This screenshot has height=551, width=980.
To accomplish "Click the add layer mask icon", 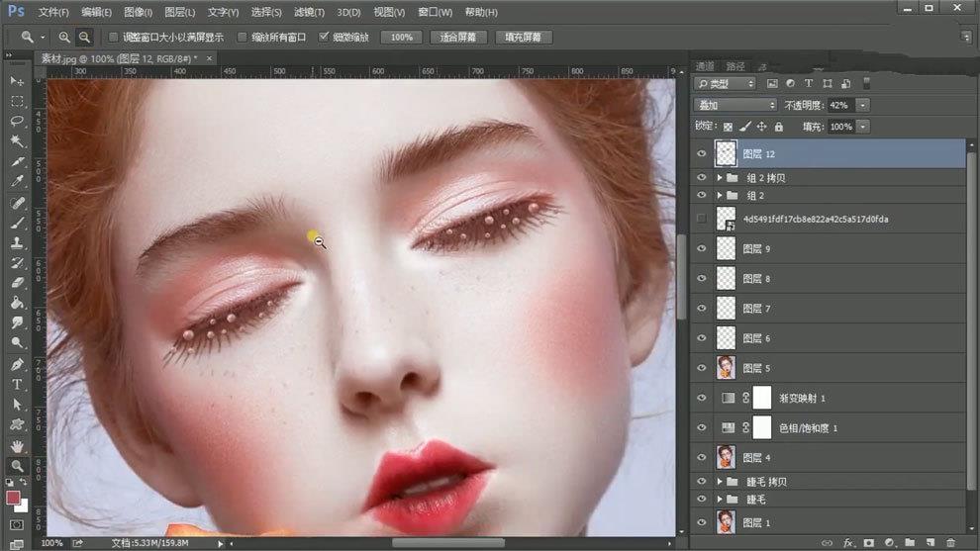I will 869,542.
